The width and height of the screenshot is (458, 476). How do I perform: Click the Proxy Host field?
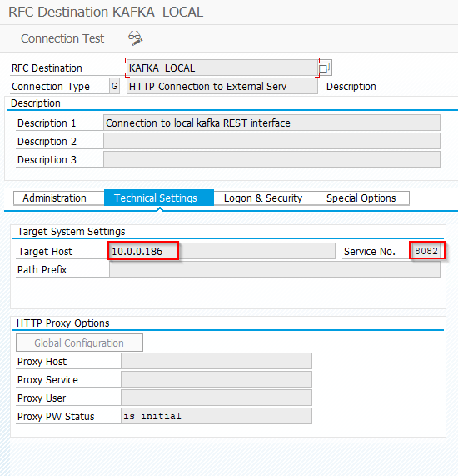point(217,361)
